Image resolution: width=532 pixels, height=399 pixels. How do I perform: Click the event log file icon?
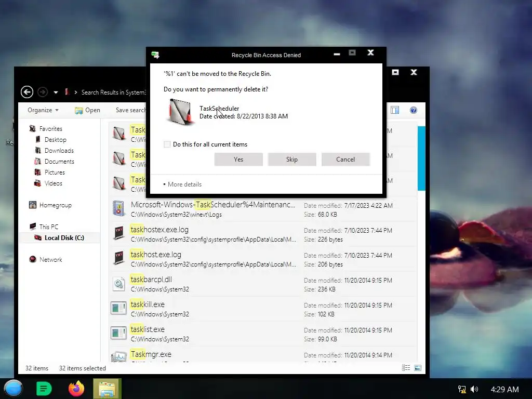(119, 209)
